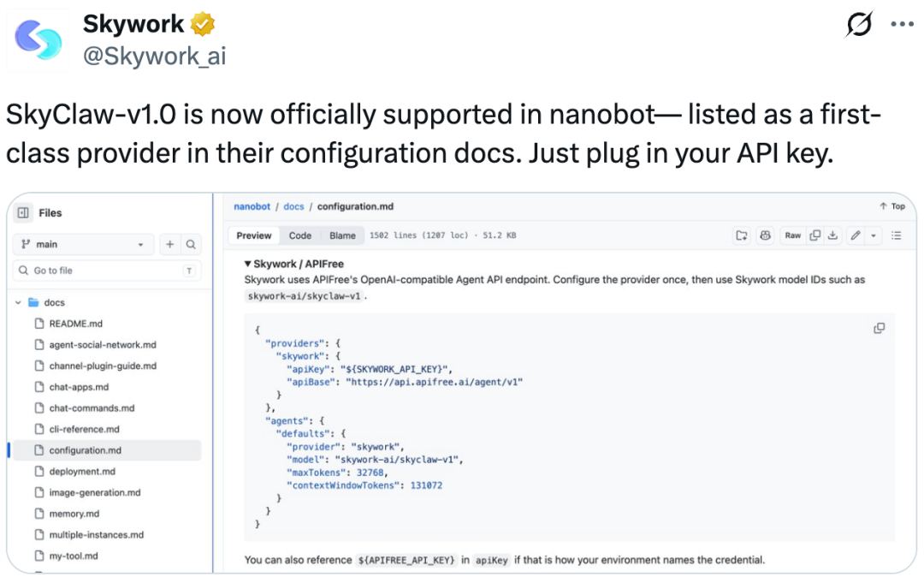Open the main branch dropdown
Screen dimensions: 924x577
[x=83, y=244]
